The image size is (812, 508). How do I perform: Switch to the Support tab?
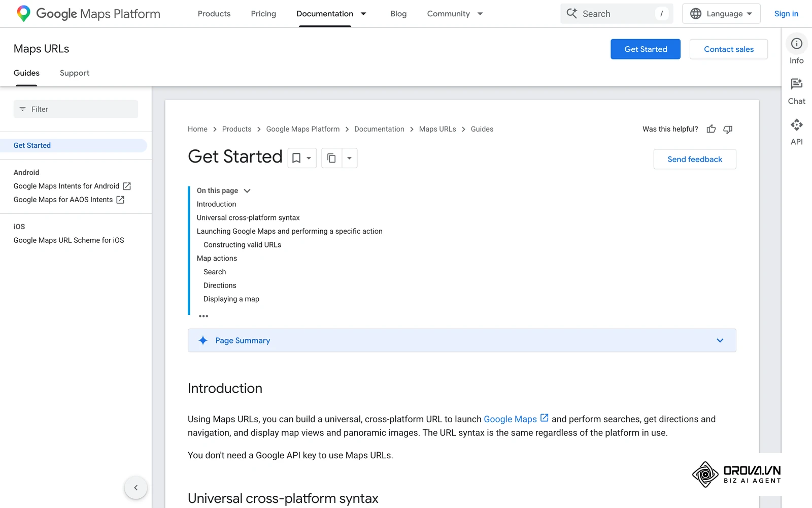pos(75,73)
